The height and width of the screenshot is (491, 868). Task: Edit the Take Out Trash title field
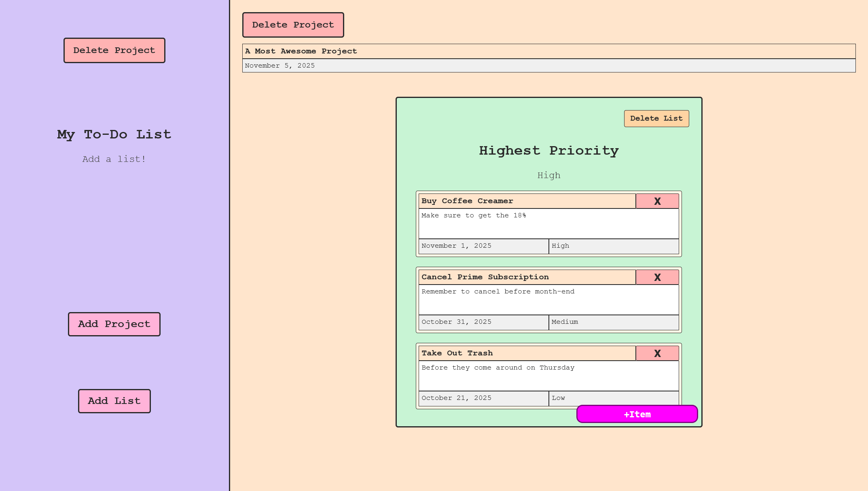(x=527, y=353)
